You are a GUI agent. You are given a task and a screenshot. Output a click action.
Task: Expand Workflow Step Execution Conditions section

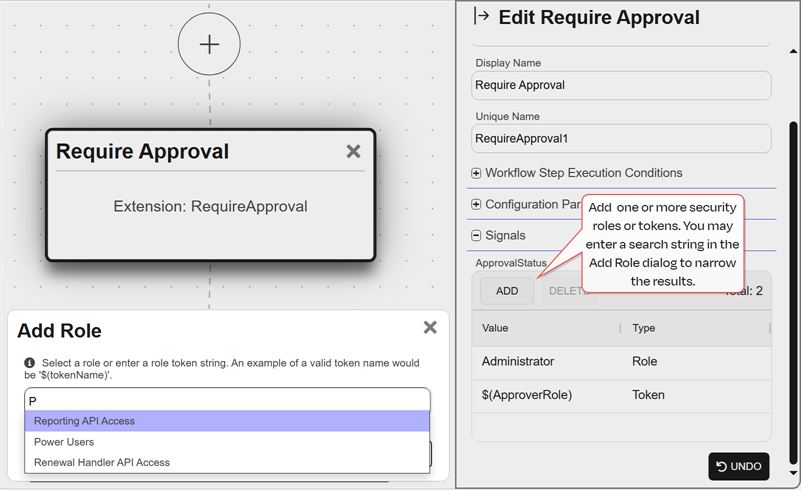pos(476,173)
